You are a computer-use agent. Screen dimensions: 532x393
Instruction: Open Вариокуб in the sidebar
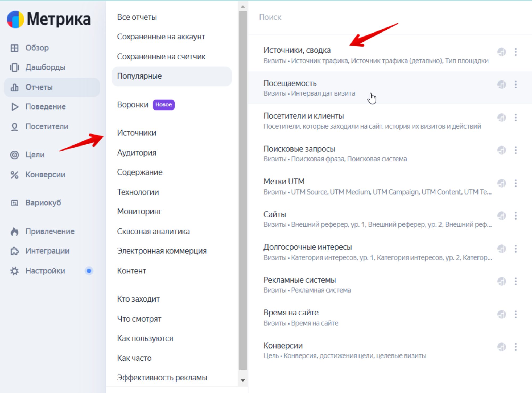coord(35,203)
